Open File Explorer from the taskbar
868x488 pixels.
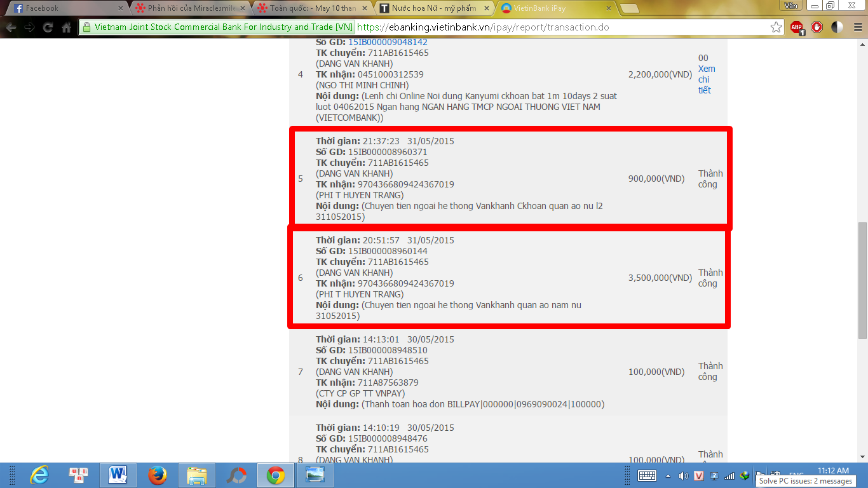[196, 475]
